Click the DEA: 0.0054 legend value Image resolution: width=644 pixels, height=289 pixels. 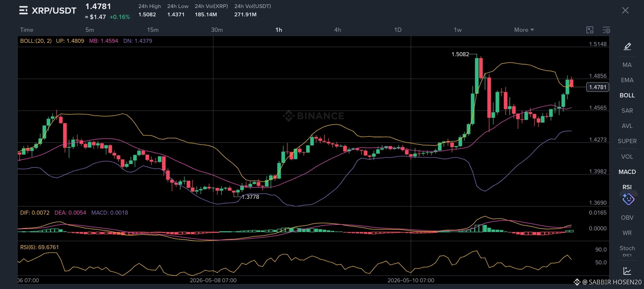70,213
